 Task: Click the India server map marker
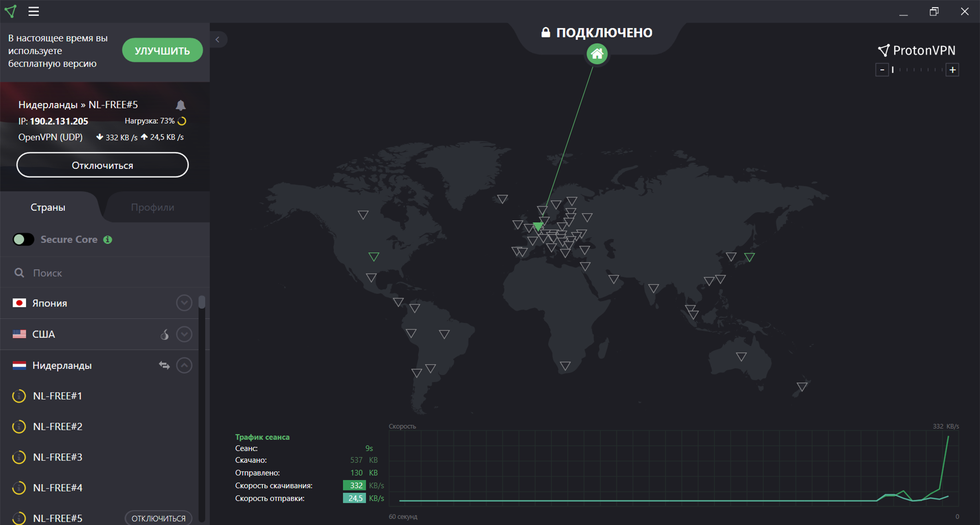coord(653,288)
